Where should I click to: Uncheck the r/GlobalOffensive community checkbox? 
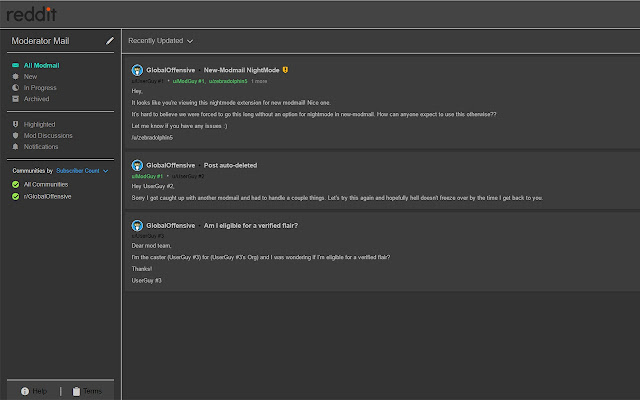[15, 195]
